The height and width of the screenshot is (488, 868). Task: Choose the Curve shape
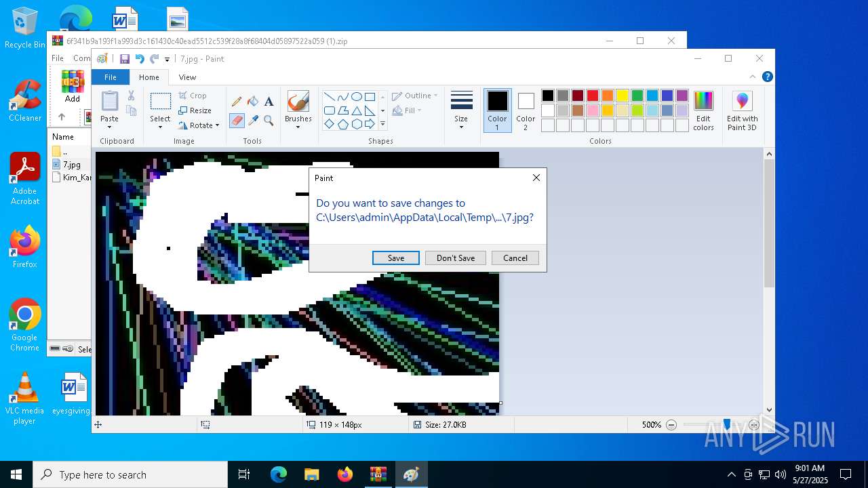[x=342, y=96]
